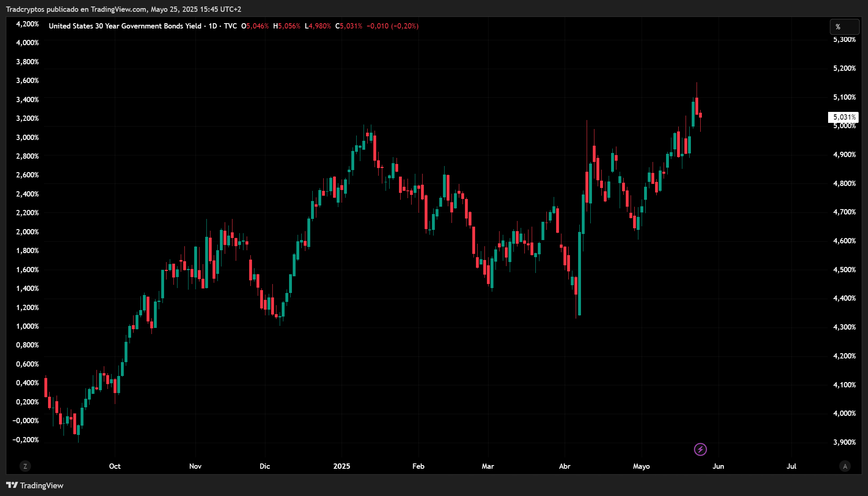Click the −0,200% left axis label
868x496 pixels.
pyautogui.click(x=26, y=440)
